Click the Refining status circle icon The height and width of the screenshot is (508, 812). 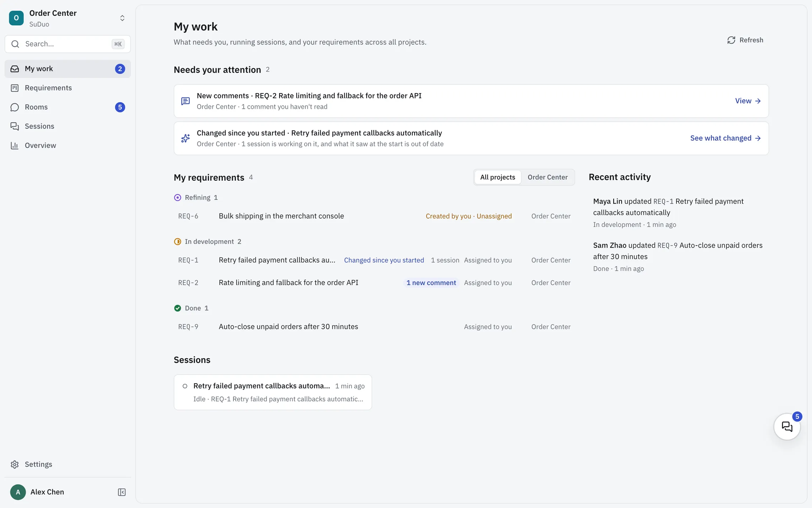click(178, 197)
